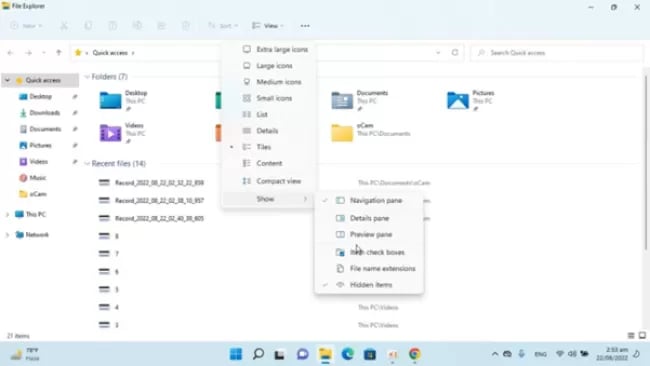Image resolution: width=650 pixels, height=366 pixels.
Task: Open the Windows Start menu
Action: click(236, 354)
